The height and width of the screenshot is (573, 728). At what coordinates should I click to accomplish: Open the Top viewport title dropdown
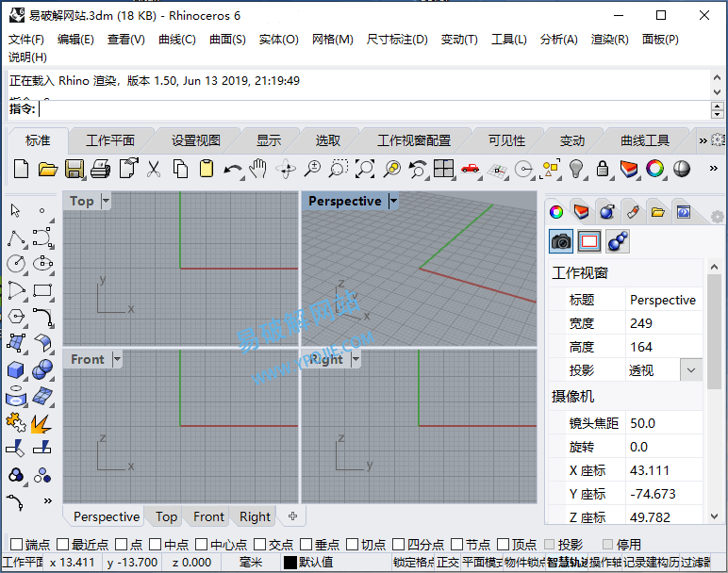106,201
